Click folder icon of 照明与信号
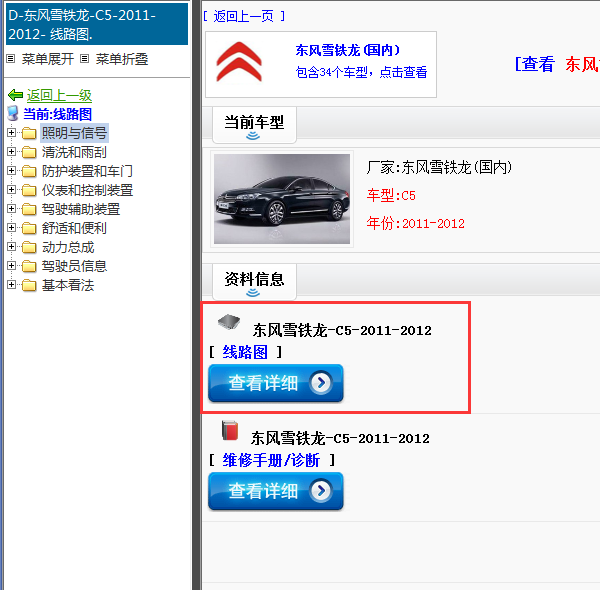Viewport: 600px width, 590px height. [x=29, y=133]
